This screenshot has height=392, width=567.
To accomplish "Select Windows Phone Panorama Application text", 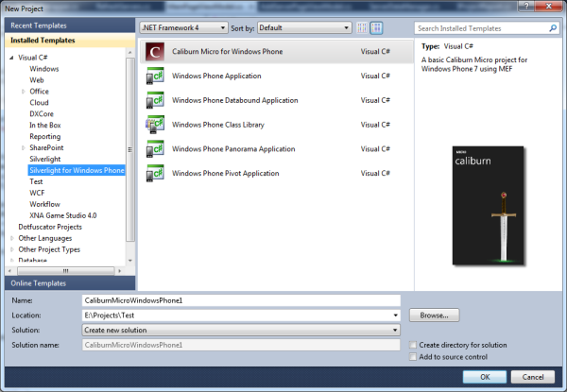I will (233, 149).
